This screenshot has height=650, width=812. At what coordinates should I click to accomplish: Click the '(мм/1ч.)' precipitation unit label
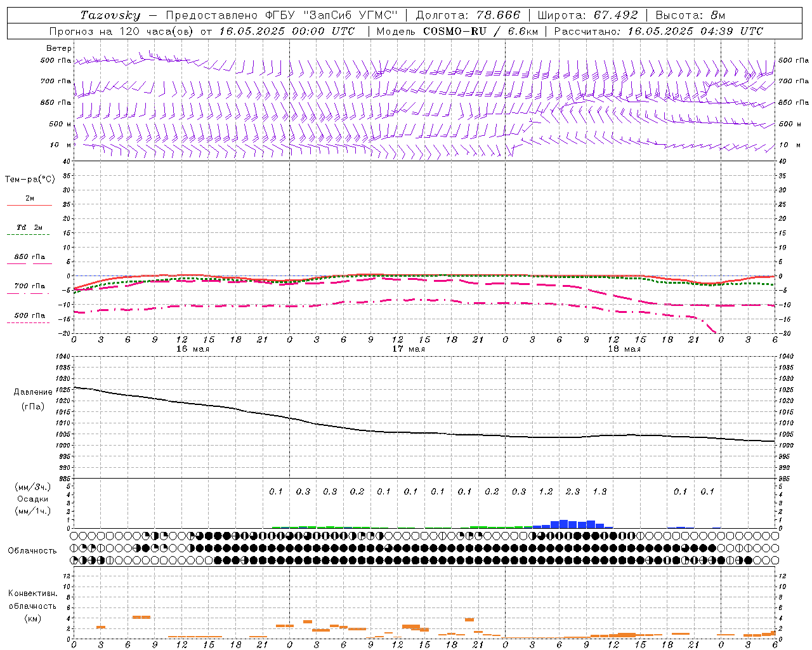(33, 511)
